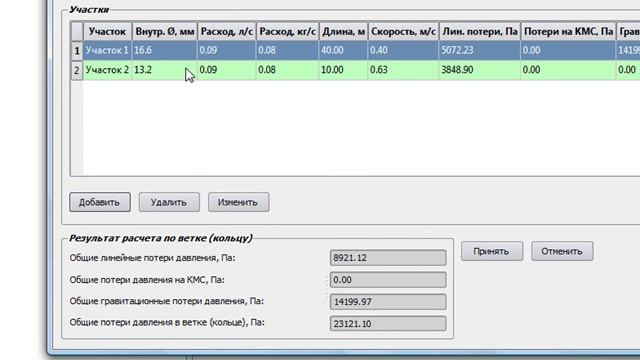Cancel with the Отменить button
Viewport: 640px width, 360px height.
coord(562,251)
